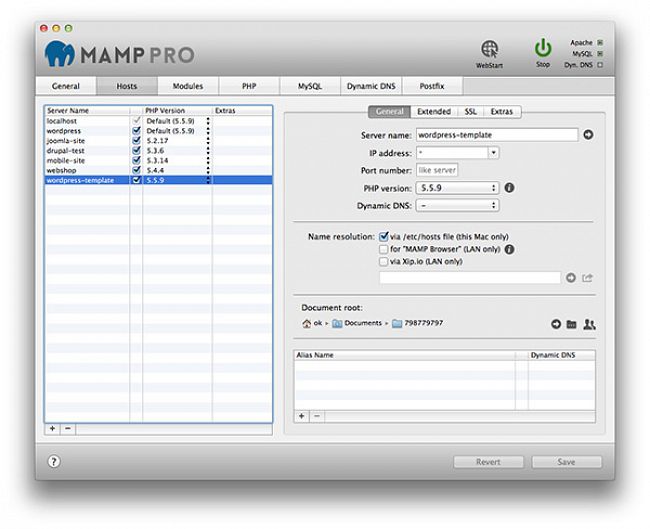Image resolution: width=650 pixels, height=529 pixels.
Task: Enable for MAMP Browser checkbox
Action: (383, 249)
